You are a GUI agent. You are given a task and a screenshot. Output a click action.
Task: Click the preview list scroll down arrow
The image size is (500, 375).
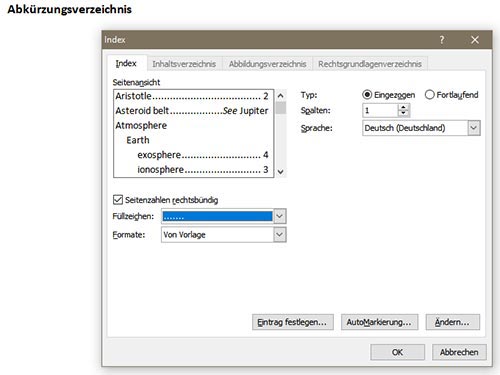pos(281,172)
